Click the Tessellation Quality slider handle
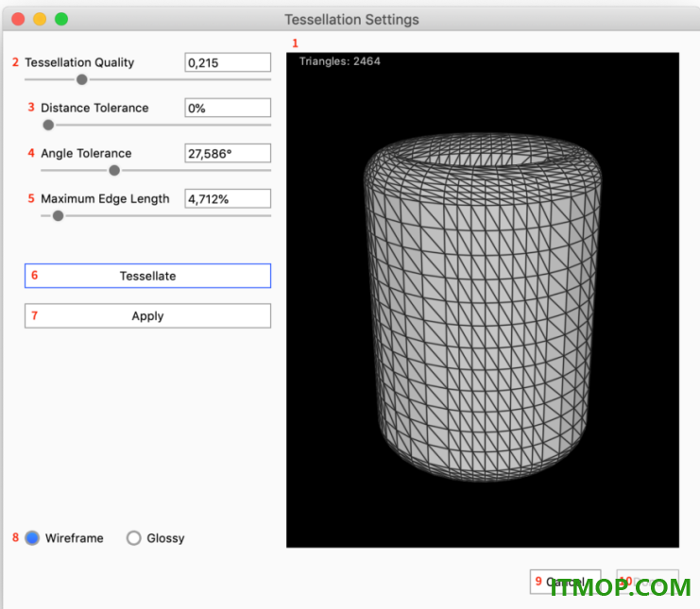This screenshot has height=609, width=700. click(x=81, y=80)
